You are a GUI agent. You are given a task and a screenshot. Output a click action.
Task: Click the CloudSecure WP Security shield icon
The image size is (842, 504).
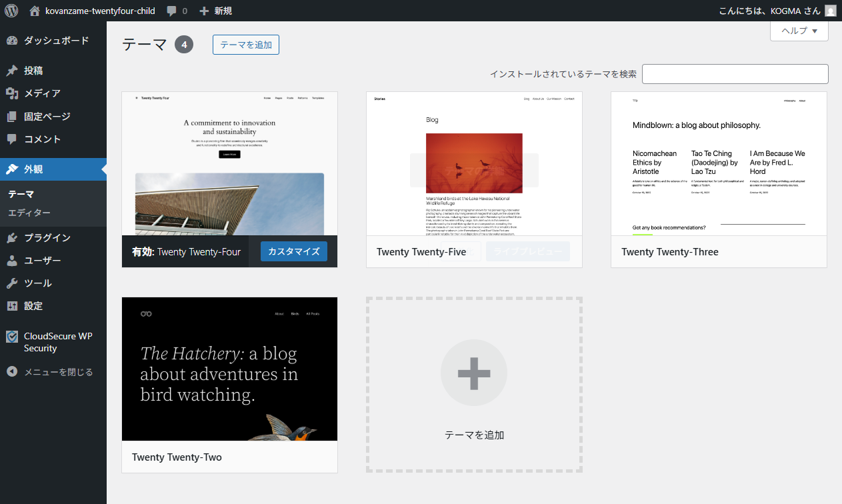pos(12,337)
